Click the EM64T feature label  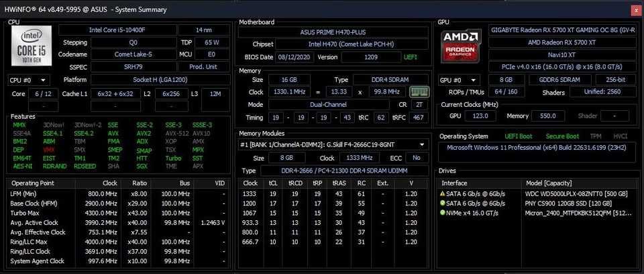[22, 158]
